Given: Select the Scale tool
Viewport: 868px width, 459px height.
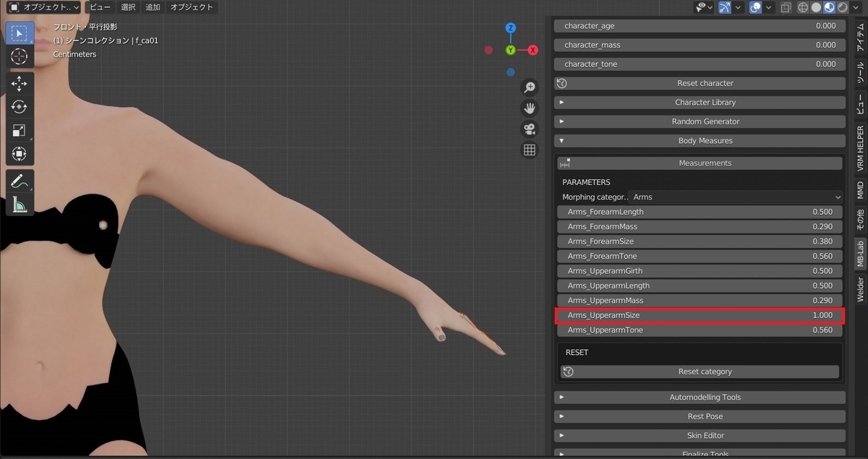Looking at the screenshot, I should click(20, 130).
